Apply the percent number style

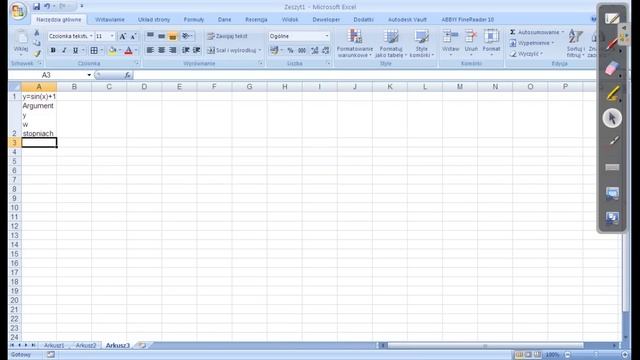tap(290, 50)
